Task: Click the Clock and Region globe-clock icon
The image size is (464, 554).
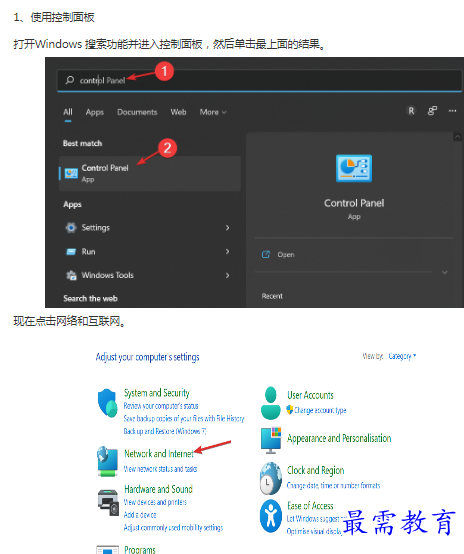Action: pyautogui.click(x=271, y=478)
